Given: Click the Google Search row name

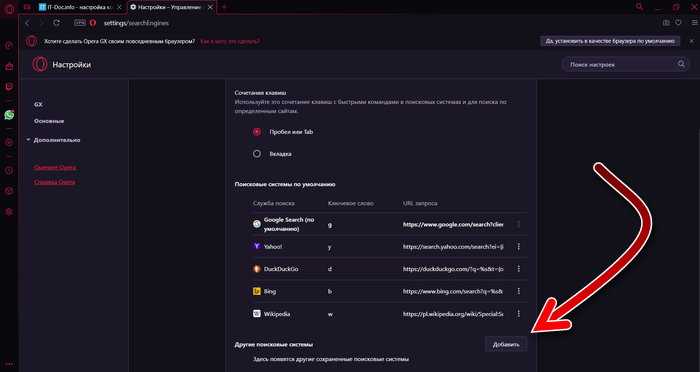Looking at the screenshot, I should click(x=289, y=224).
